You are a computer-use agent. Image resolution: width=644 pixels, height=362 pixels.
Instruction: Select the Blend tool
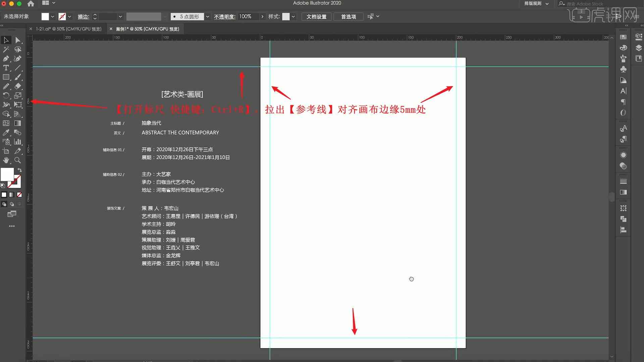coord(18,132)
